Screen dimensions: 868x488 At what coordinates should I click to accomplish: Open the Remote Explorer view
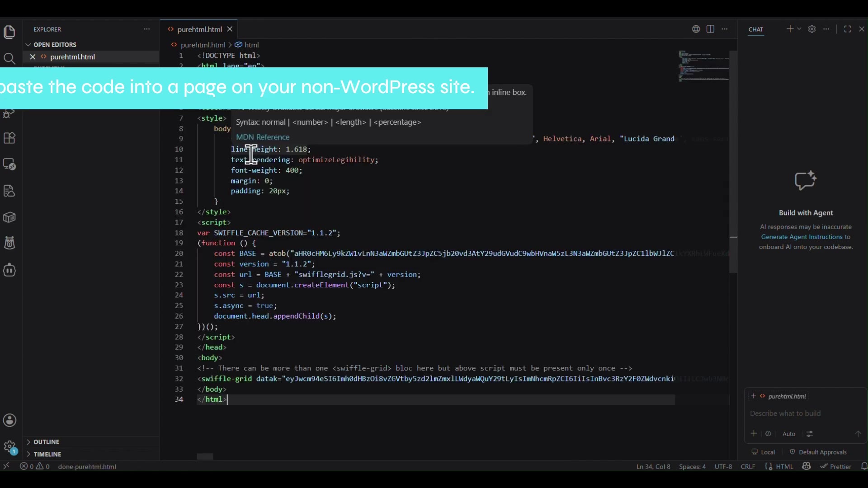(x=9, y=164)
